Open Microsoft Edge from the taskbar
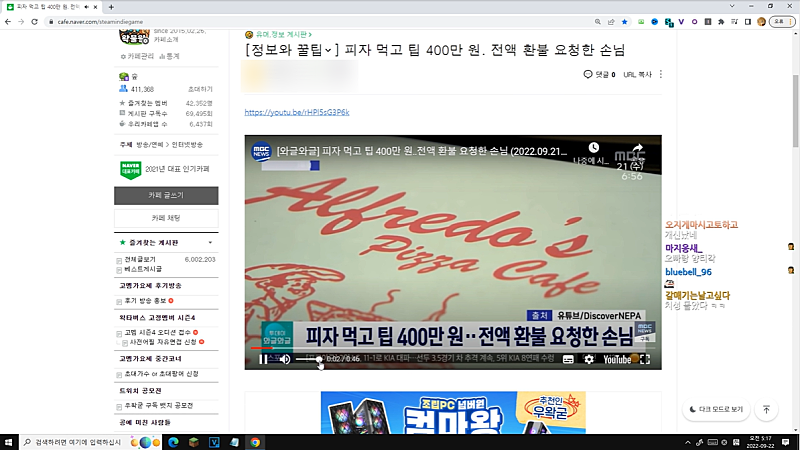The image size is (800, 450). 173,442
